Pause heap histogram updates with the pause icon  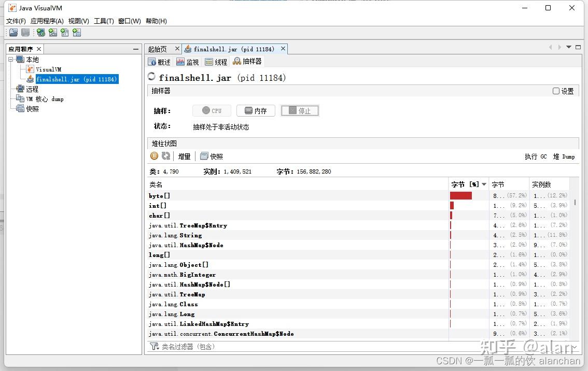(154, 156)
